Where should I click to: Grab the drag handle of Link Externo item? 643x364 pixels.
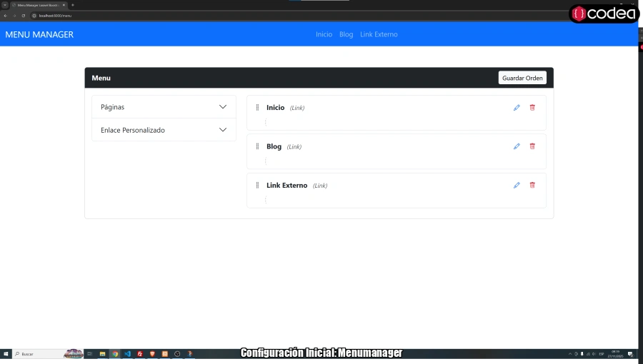[x=257, y=186]
